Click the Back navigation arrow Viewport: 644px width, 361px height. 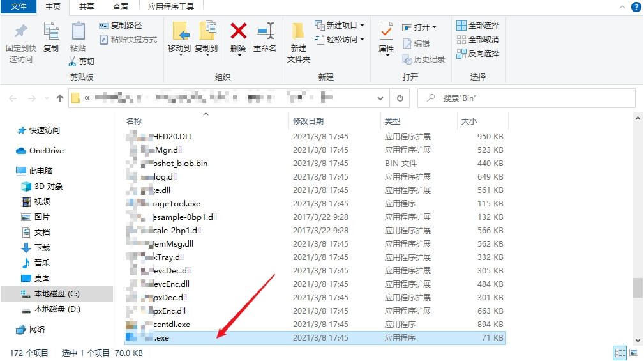[13, 98]
